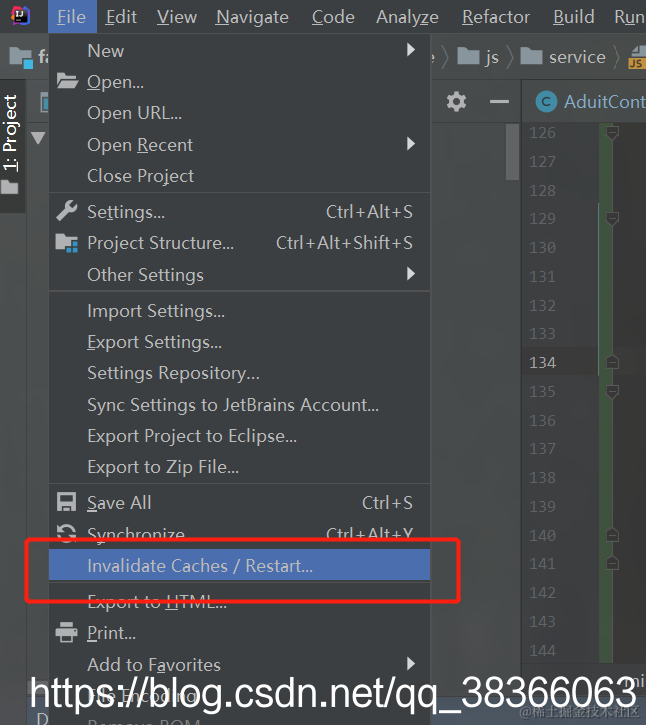Click the js breadcrumb label

[x=492, y=58]
